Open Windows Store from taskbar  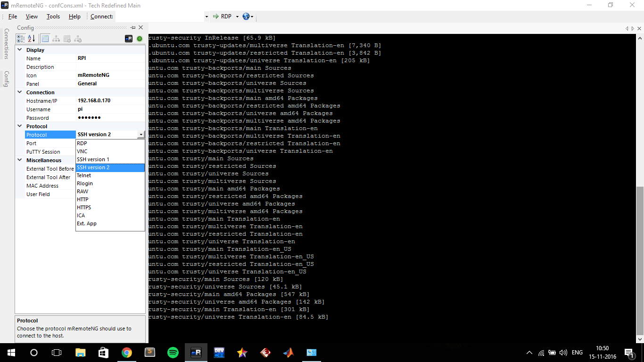[x=103, y=352]
